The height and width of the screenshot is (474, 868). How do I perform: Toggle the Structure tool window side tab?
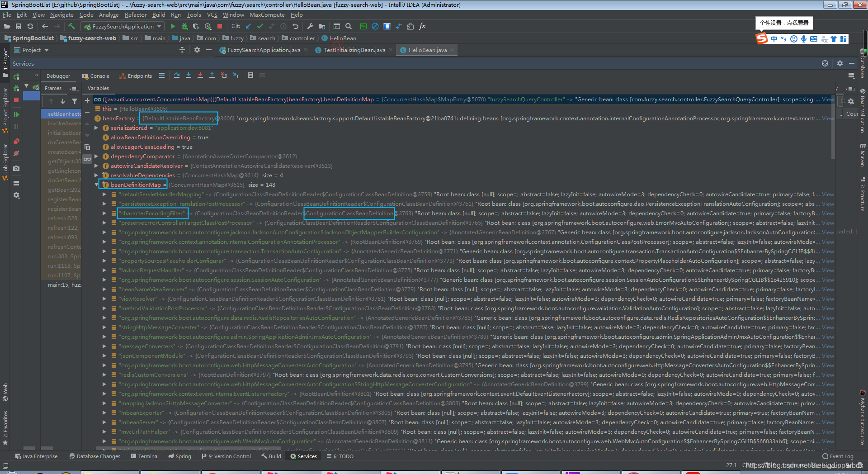863,194
